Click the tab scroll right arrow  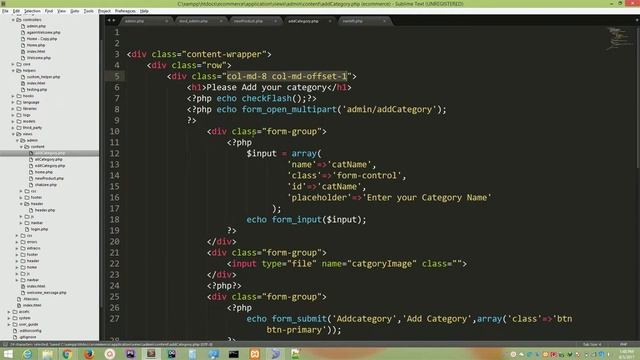tap(113, 20)
